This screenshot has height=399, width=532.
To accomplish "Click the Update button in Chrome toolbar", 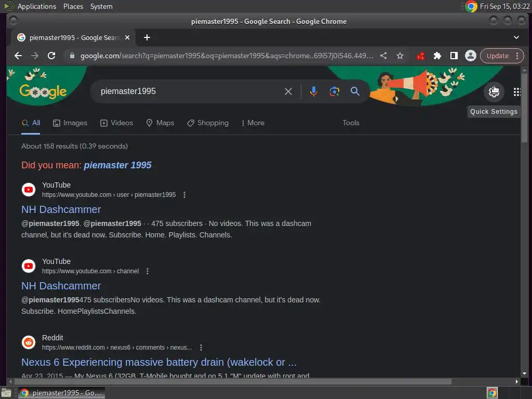I will point(497,56).
